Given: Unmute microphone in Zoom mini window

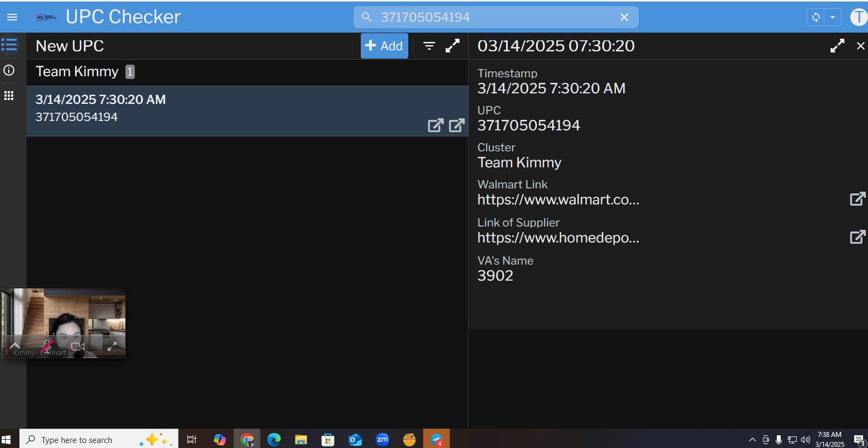Looking at the screenshot, I should [x=47, y=346].
